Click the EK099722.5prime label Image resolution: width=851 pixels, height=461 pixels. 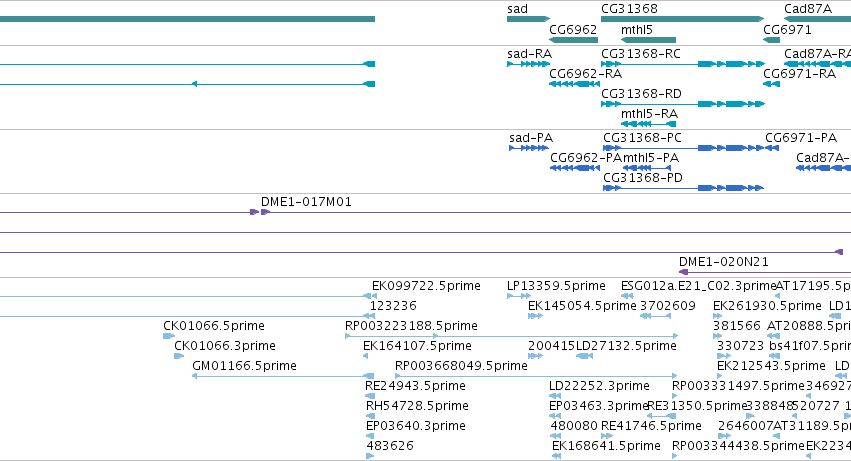click(426, 286)
